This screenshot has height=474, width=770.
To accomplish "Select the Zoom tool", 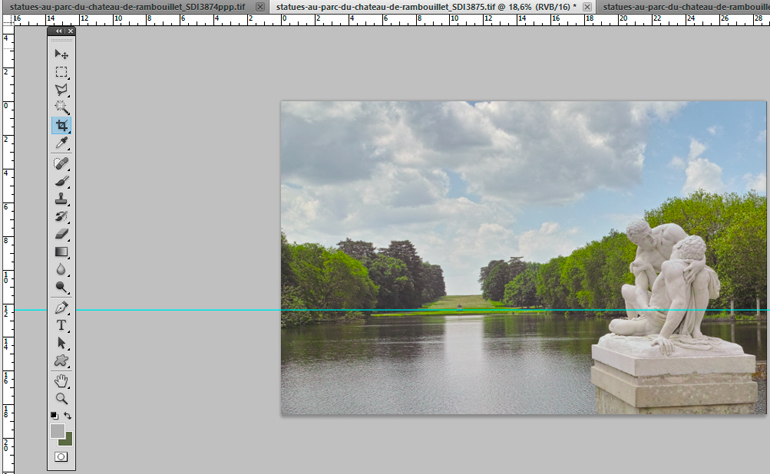I will (x=61, y=398).
